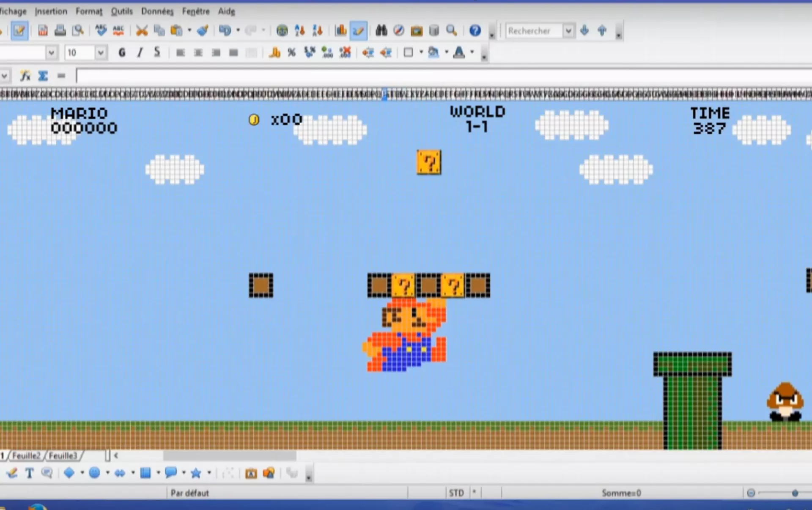Find previous with the up arrow
812x510 pixels.
(602, 30)
